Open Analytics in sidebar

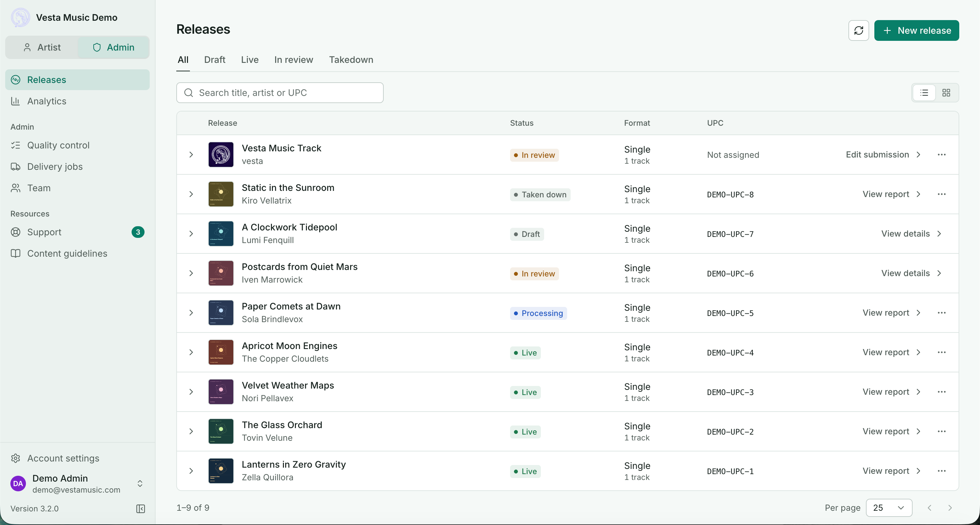pos(77,101)
